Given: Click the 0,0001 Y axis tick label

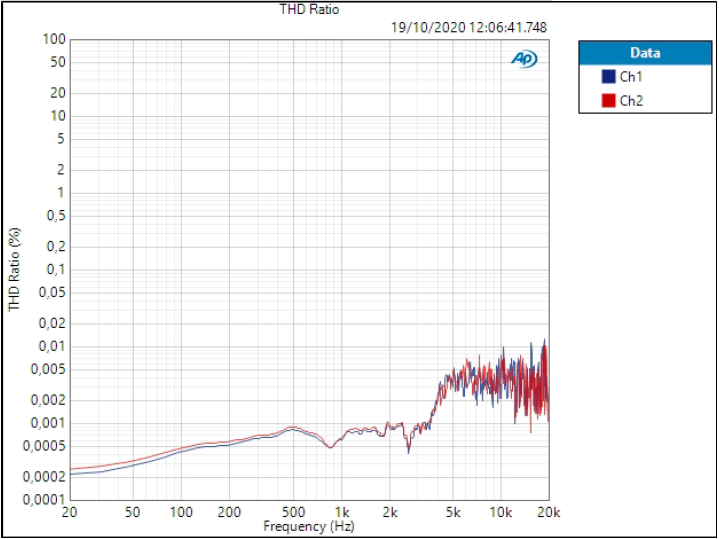Looking at the screenshot, I should (x=44, y=500).
